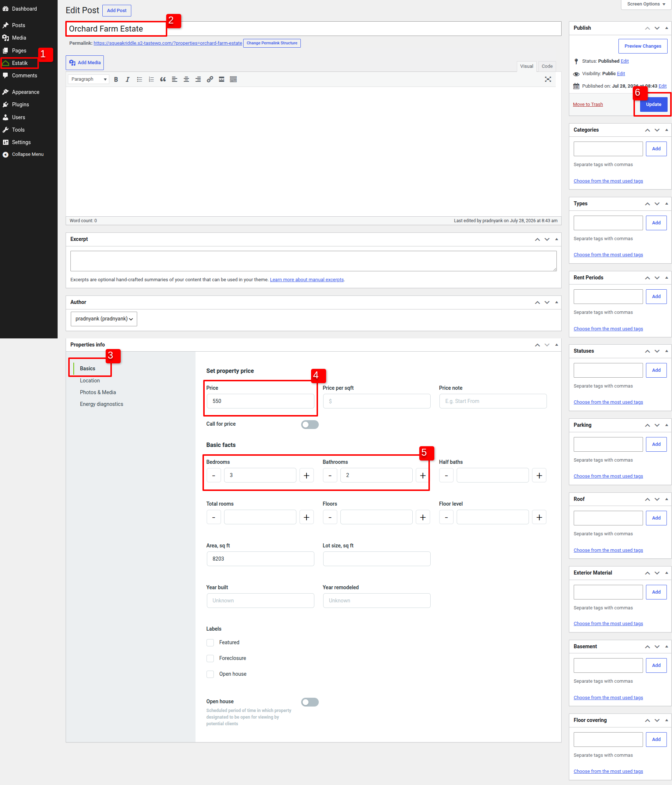
Task: Check the Open house label checkbox
Action: (x=210, y=674)
